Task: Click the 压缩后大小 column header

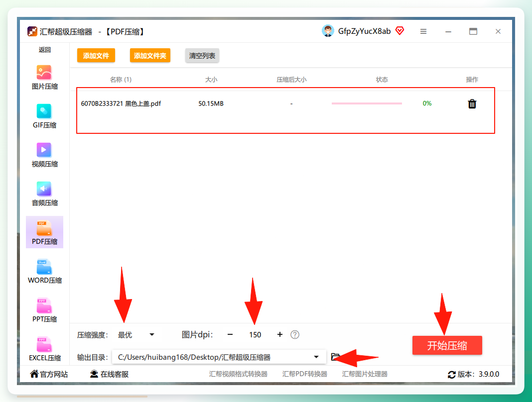Action: pos(291,80)
